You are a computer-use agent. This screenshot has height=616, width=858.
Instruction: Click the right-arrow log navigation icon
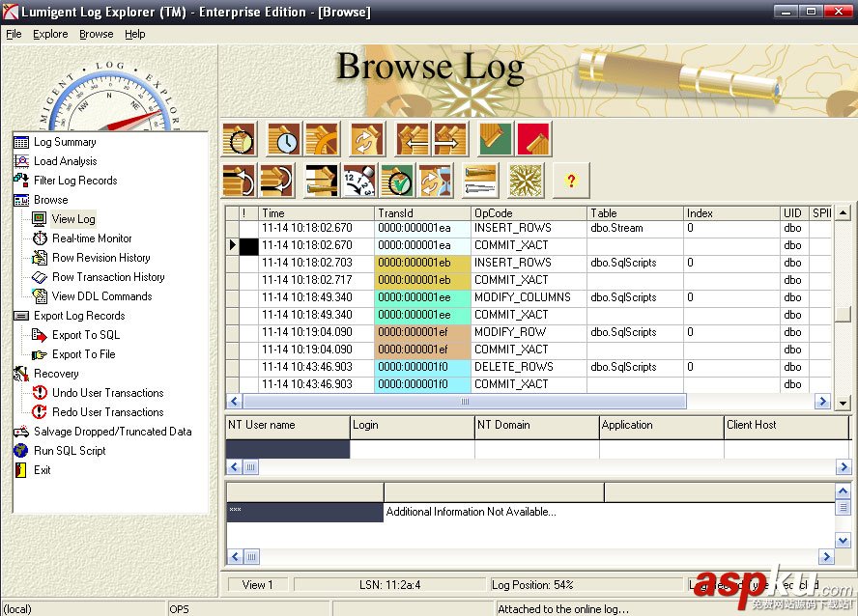(449, 139)
